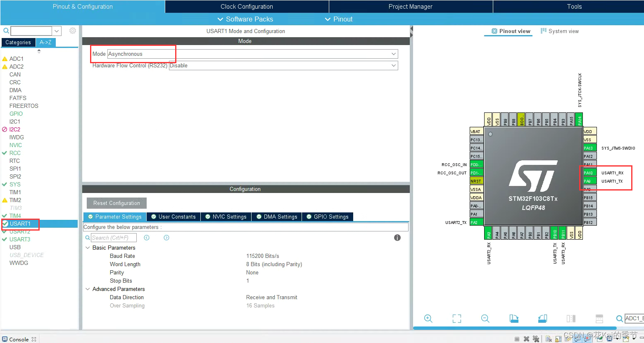644x343 pixels.
Task: Click the Console stop button
Action: pos(517,339)
